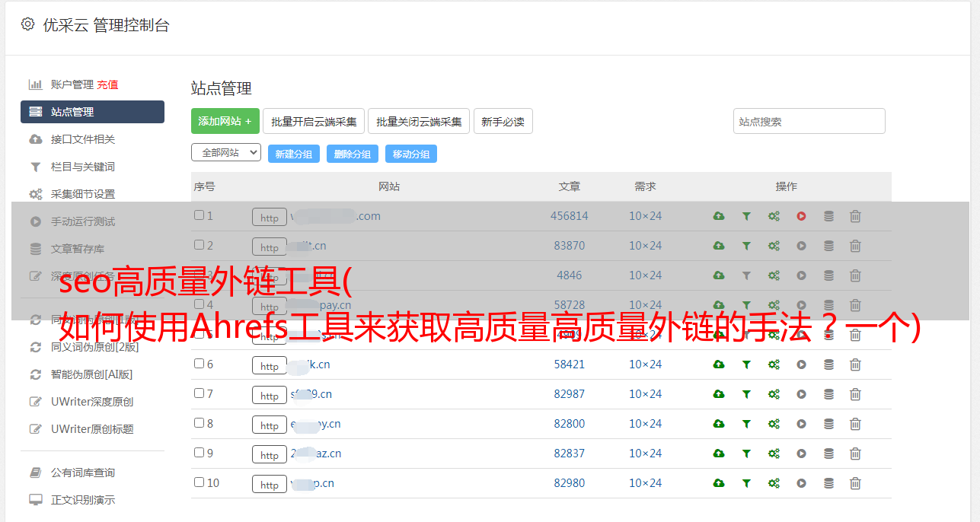Expand the 全部网站 group dropdown

(226, 153)
